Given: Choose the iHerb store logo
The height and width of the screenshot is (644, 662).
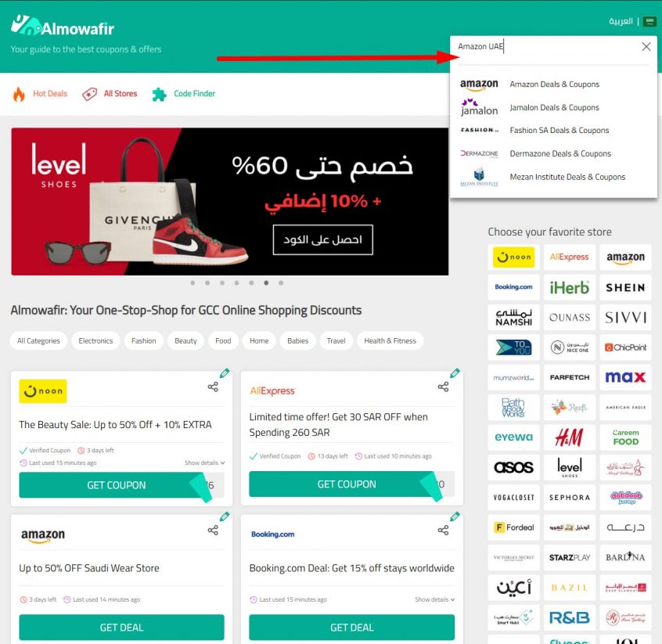Looking at the screenshot, I should (569, 288).
